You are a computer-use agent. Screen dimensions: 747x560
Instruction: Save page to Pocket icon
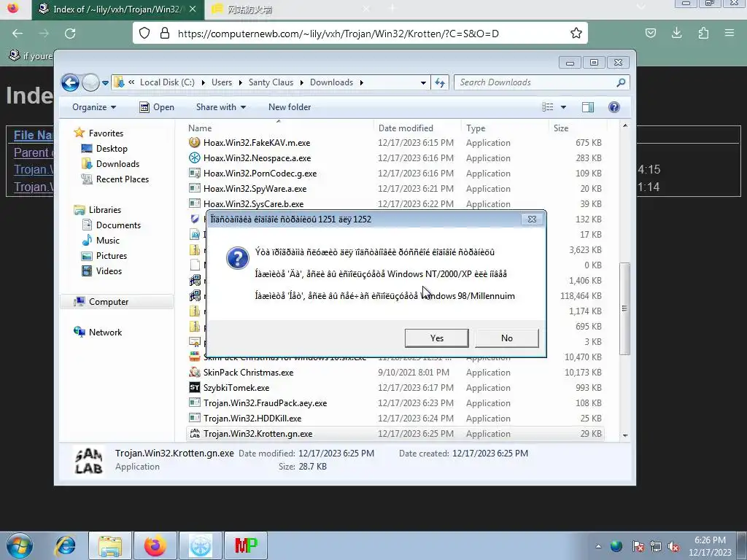650,33
